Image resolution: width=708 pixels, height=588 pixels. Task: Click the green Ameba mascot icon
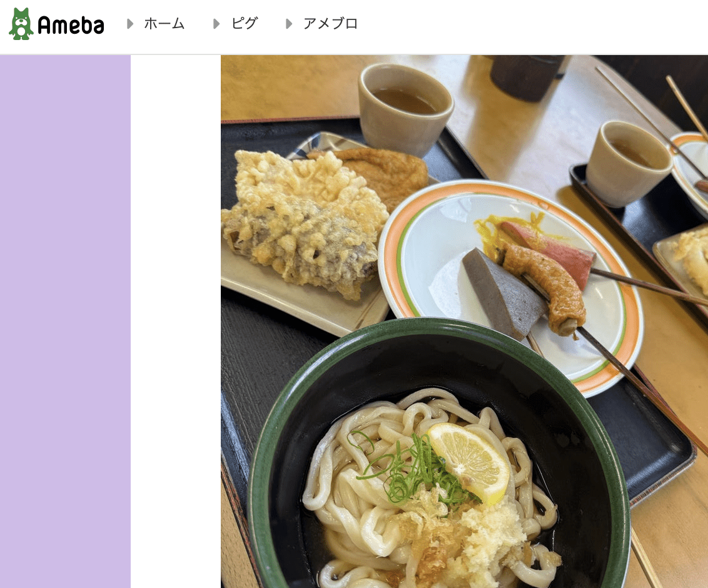(21, 24)
